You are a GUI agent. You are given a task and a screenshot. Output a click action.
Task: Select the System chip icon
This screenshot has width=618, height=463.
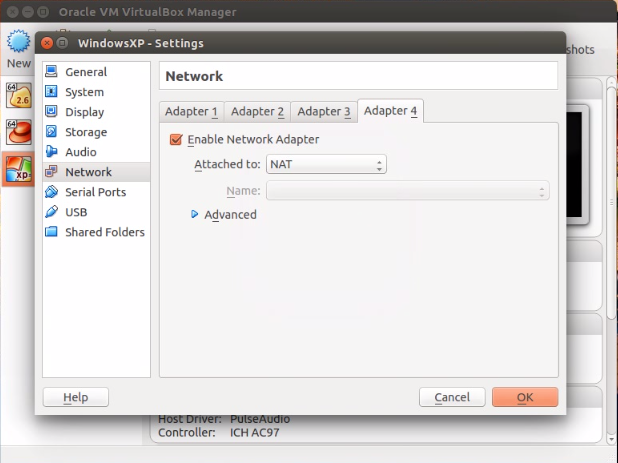click(51, 92)
